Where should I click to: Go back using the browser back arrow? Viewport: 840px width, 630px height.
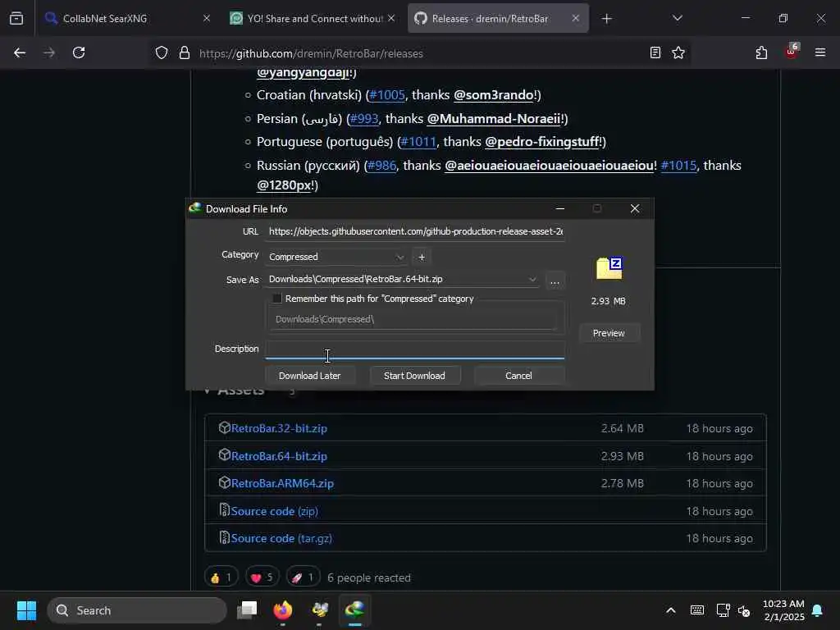point(20,52)
